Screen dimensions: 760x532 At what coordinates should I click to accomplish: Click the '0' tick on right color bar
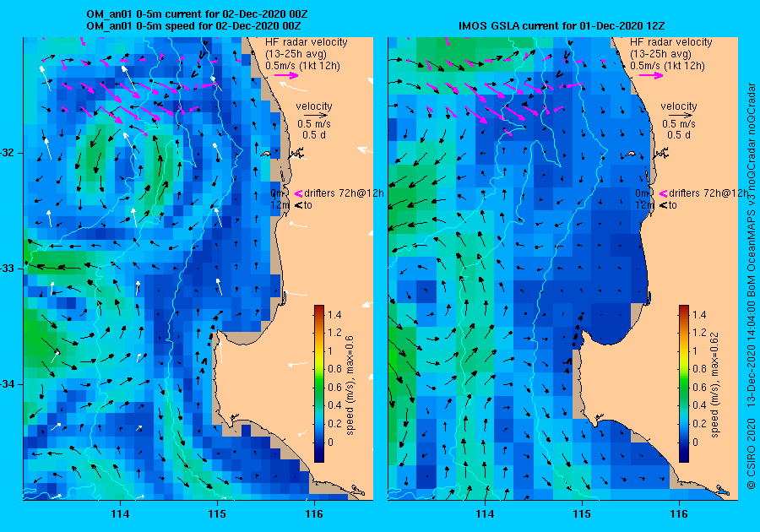click(695, 442)
